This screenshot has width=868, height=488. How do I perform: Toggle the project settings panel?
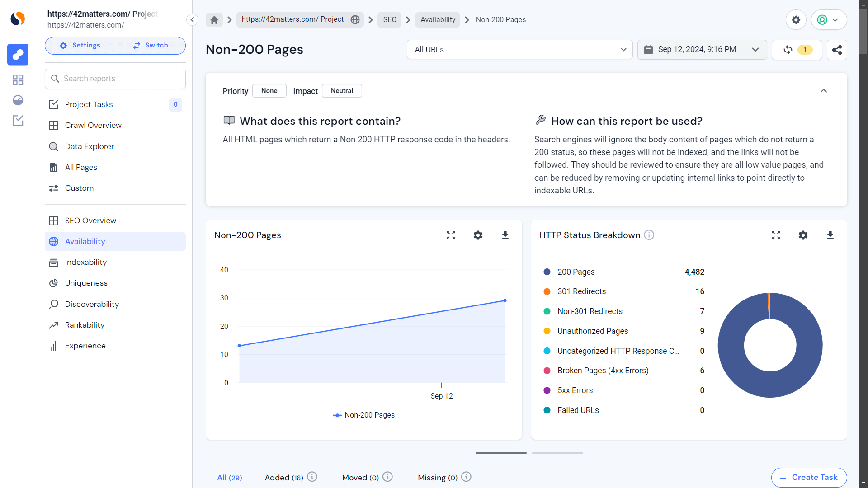pyautogui.click(x=80, y=45)
